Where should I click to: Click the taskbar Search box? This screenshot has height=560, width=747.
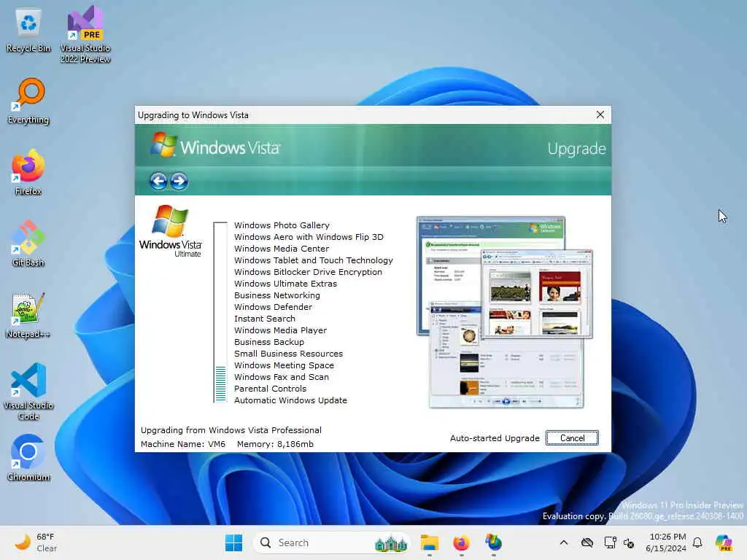click(x=332, y=542)
